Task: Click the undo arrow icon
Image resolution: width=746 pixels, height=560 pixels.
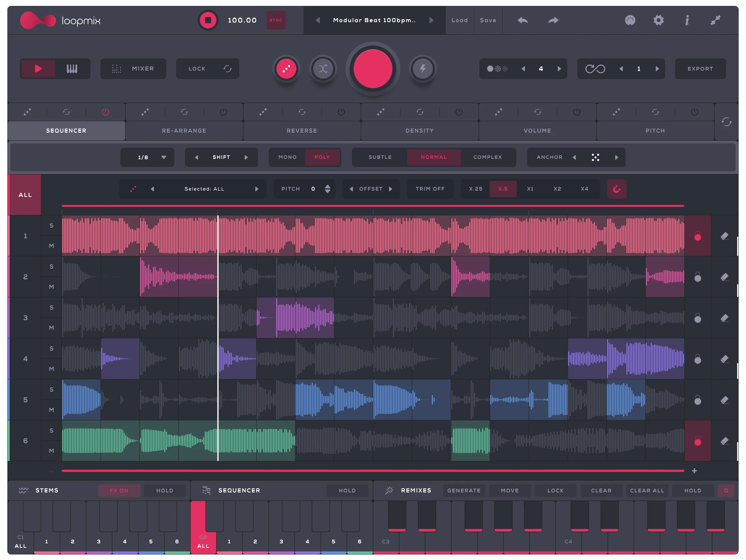Action: (x=523, y=20)
